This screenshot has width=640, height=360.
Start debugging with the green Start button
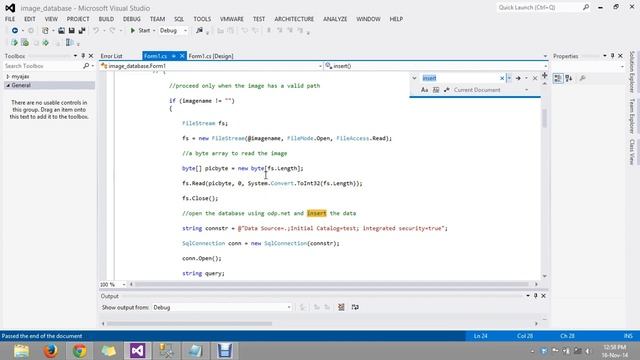tap(140, 31)
